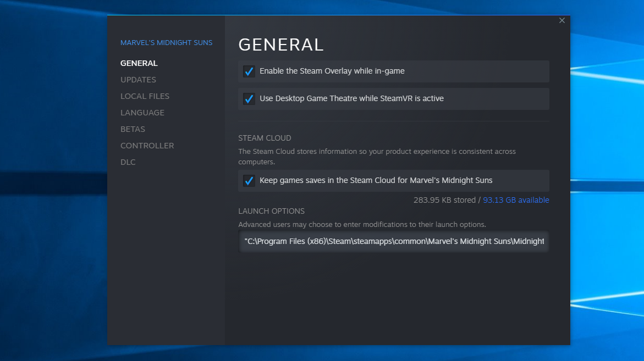Open the 93.13 GB available storage link
This screenshot has width=644, height=361.
[516, 200]
